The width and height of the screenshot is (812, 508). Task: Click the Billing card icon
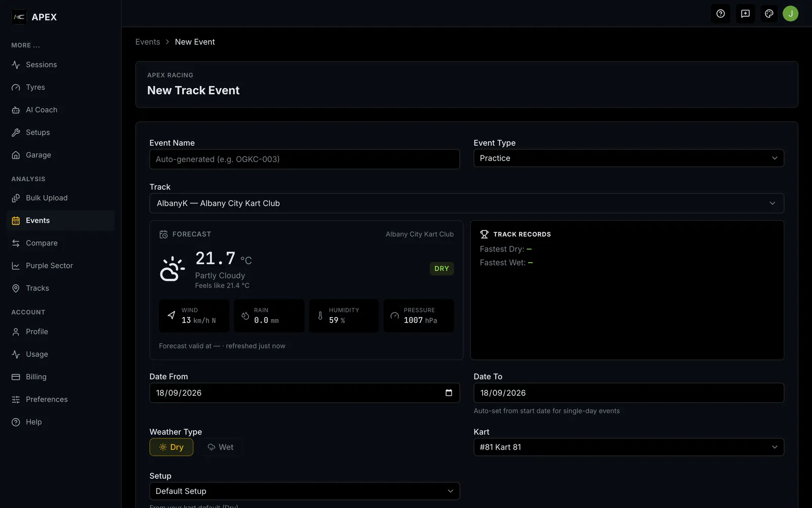point(16,377)
